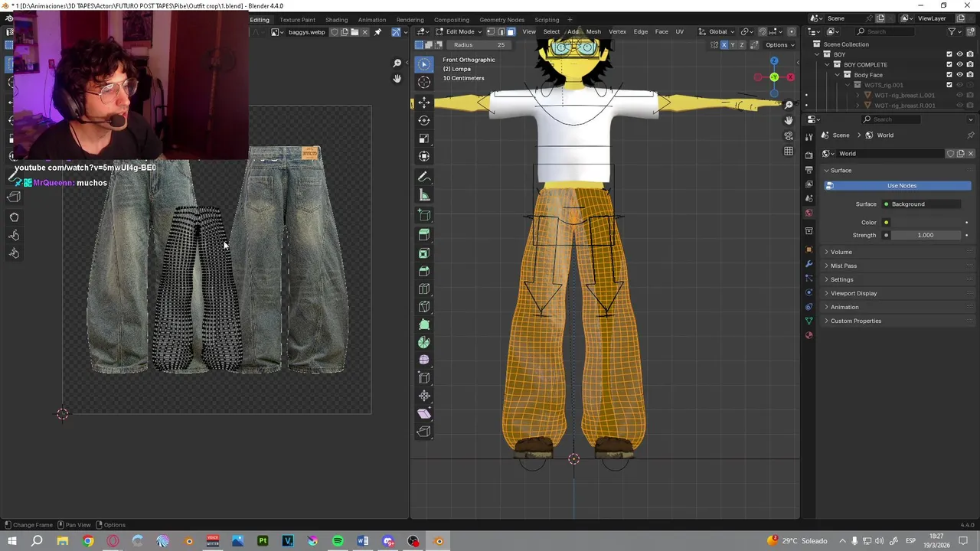The height and width of the screenshot is (551, 980).
Task: Click the Use Nodes button
Action: coord(901,186)
